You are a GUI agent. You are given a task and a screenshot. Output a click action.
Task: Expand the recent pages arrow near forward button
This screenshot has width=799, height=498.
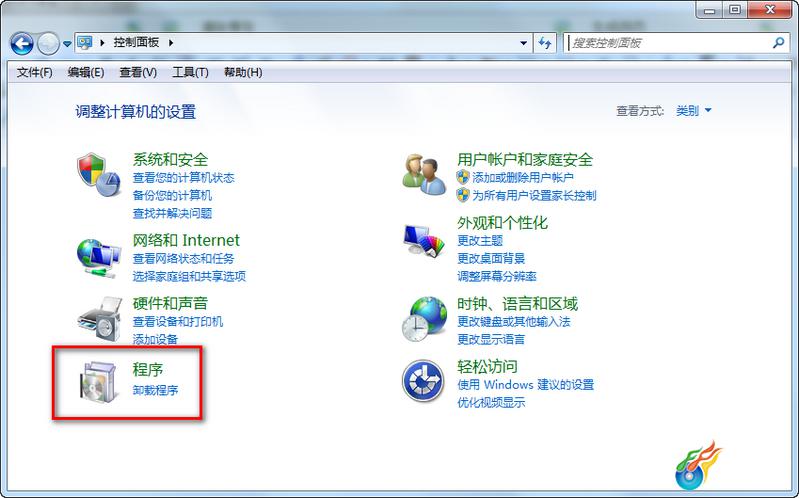click(x=67, y=44)
